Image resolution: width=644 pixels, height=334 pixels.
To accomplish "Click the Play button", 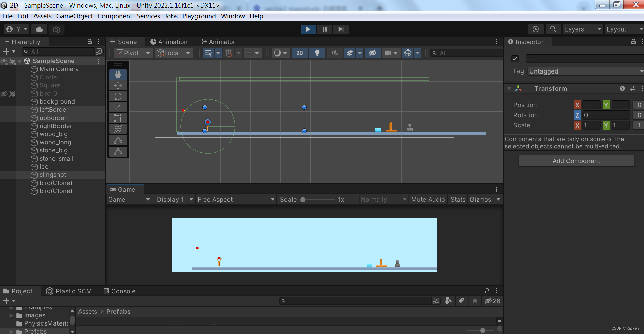I will tap(308, 29).
